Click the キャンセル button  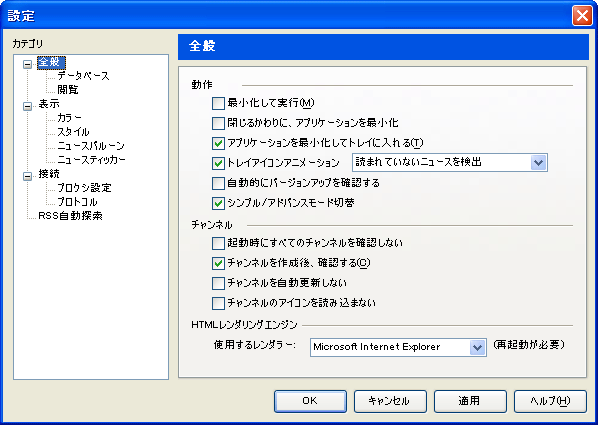point(390,401)
